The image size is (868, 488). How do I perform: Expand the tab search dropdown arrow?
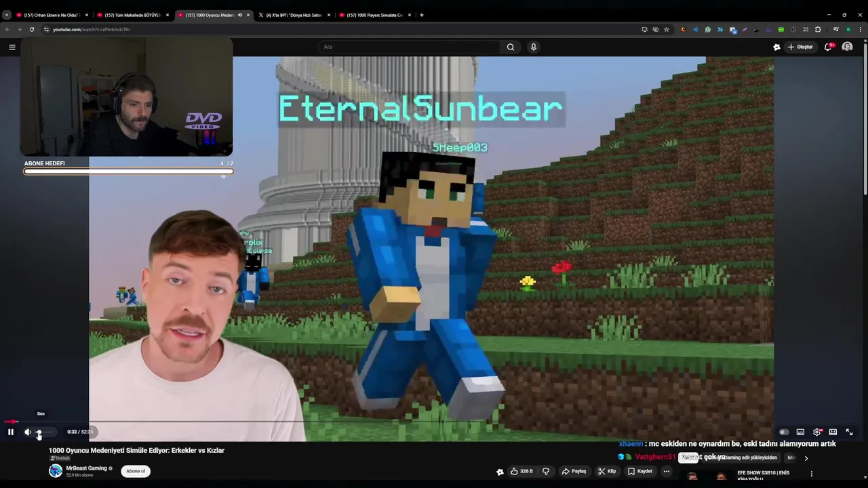coord(6,15)
